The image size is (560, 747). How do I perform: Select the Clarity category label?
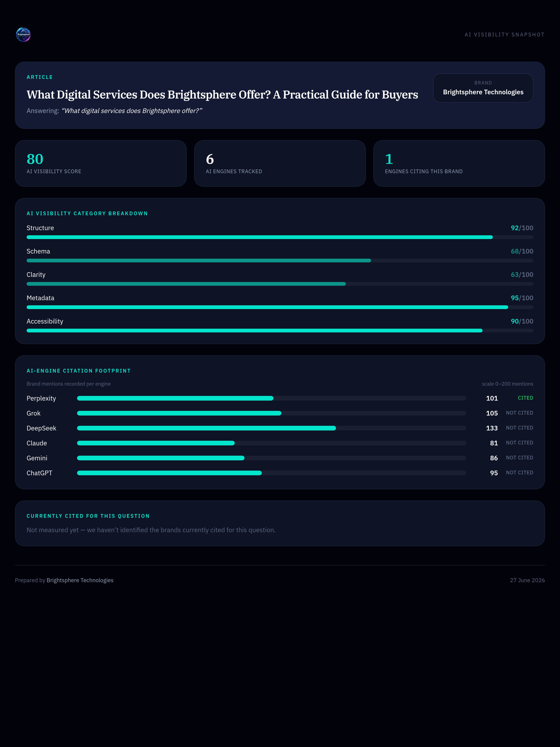[36, 275]
